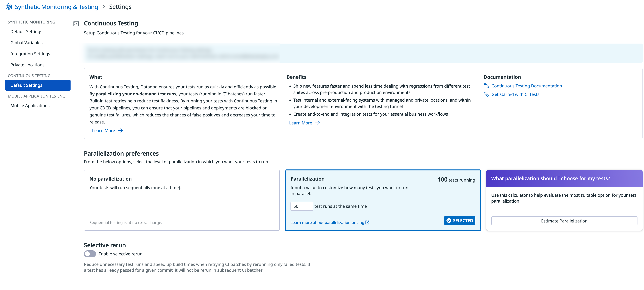Open Global Variables settings page
Screen dimensions: 644x290
pos(26,43)
